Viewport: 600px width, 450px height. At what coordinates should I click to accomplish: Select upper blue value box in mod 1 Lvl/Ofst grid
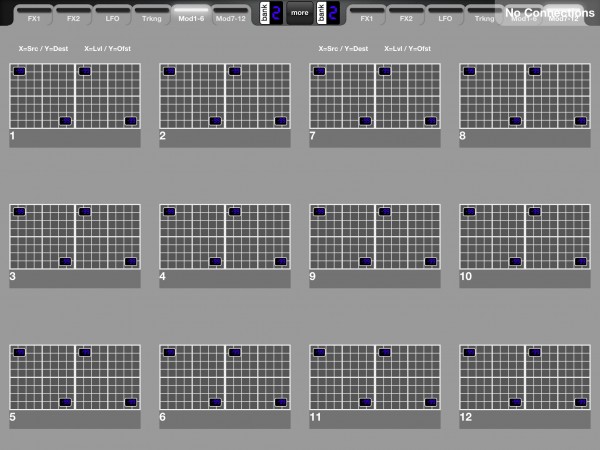[85, 71]
